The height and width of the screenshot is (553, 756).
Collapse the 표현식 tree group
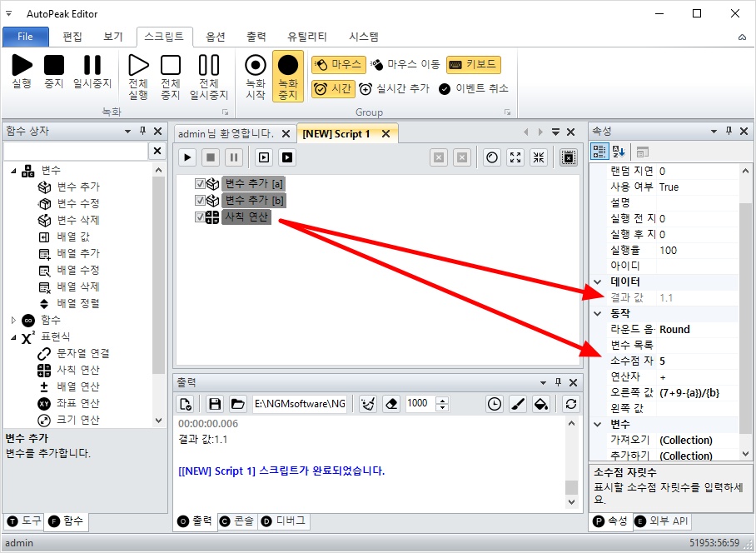(x=13, y=337)
